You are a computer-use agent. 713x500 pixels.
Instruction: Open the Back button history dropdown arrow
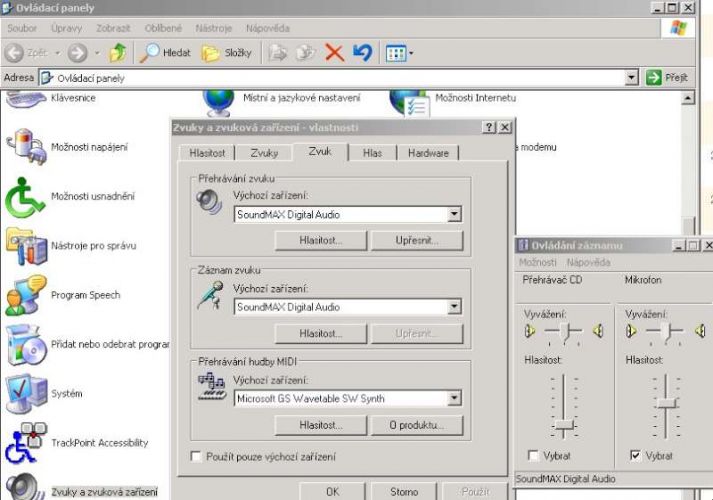[x=57, y=53]
